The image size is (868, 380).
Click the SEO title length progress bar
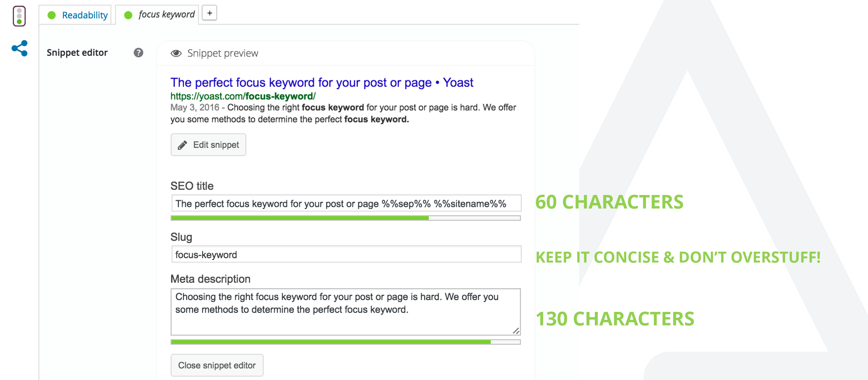(346, 218)
